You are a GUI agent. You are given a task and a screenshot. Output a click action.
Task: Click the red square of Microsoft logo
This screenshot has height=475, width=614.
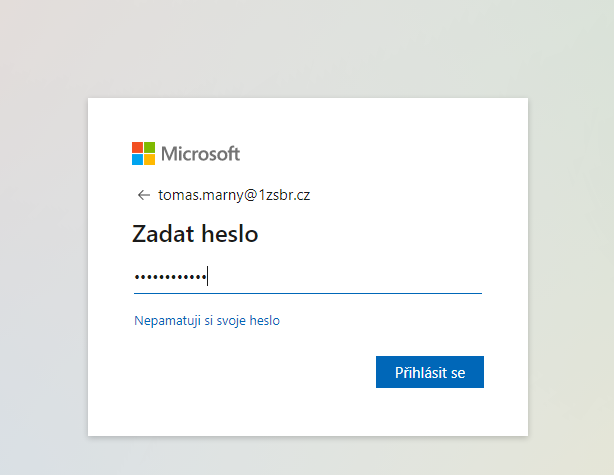click(x=137, y=148)
